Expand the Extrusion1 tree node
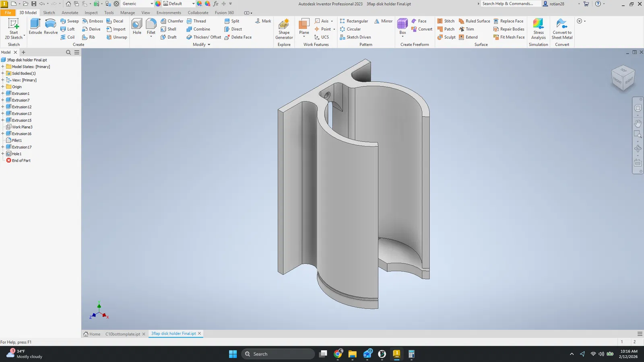The width and height of the screenshot is (644, 362). [x=3, y=93]
